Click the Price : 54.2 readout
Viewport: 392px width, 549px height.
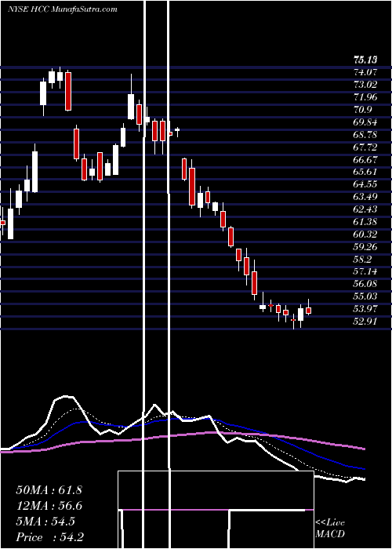tap(49, 537)
